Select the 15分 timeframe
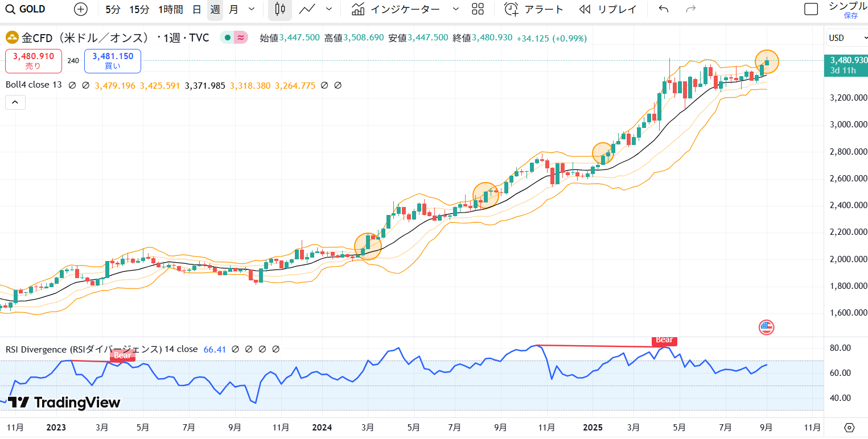 click(139, 9)
